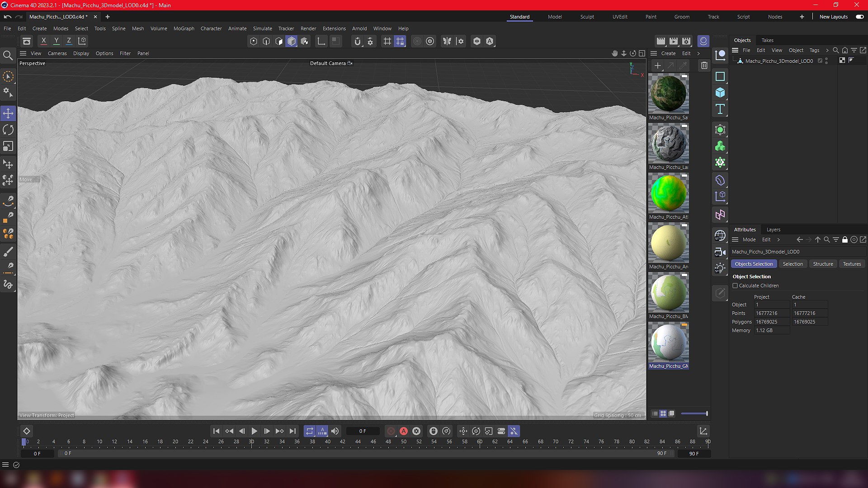The height and width of the screenshot is (488, 868).
Task: Select the Scale tool in left toolbar
Action: (x=8, y=146)
